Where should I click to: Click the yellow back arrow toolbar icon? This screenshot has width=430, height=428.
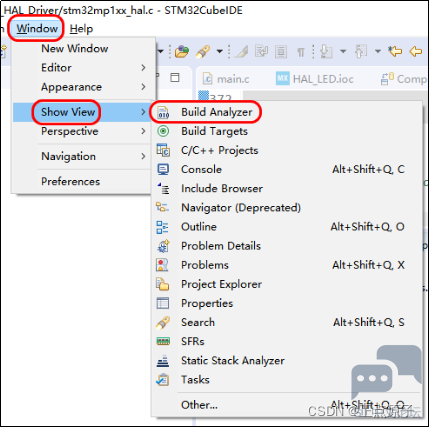click(416, 52)
